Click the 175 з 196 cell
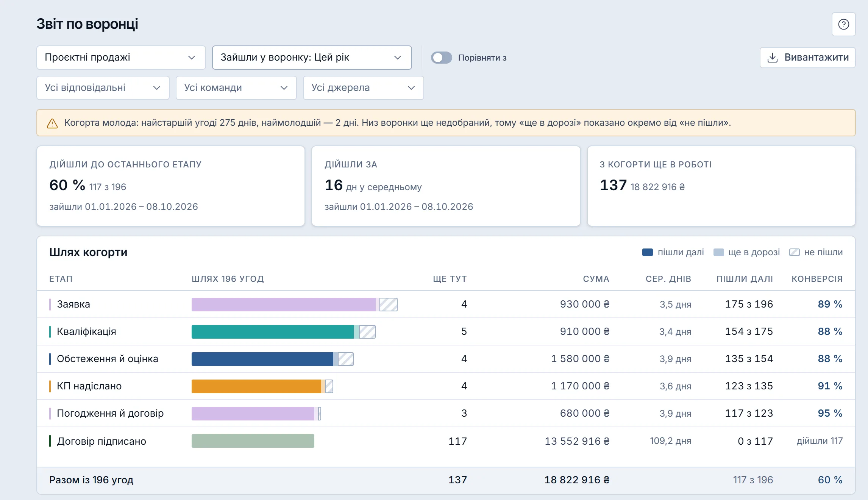 [x=749, y=304]
